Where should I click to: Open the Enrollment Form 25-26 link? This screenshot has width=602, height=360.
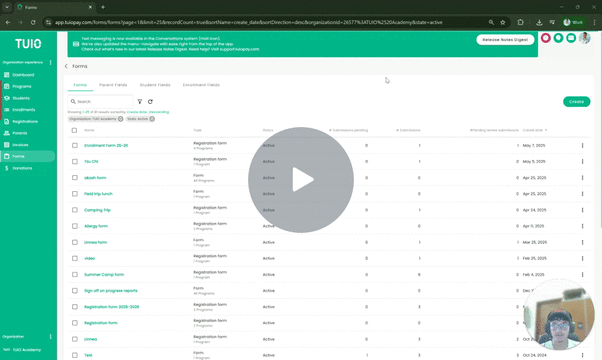106,145
